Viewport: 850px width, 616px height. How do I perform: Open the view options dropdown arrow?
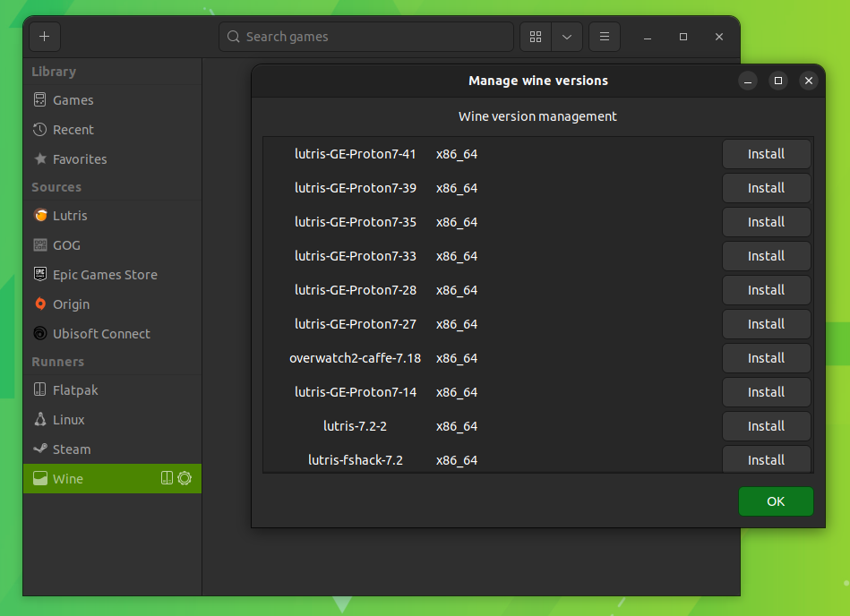coord(567,37)
